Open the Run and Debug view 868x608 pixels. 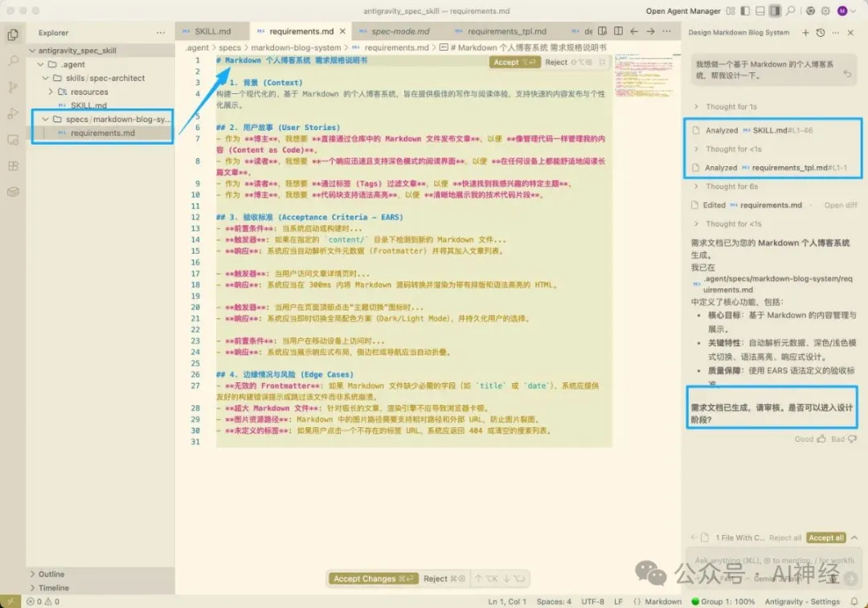(x=13, y=113)
